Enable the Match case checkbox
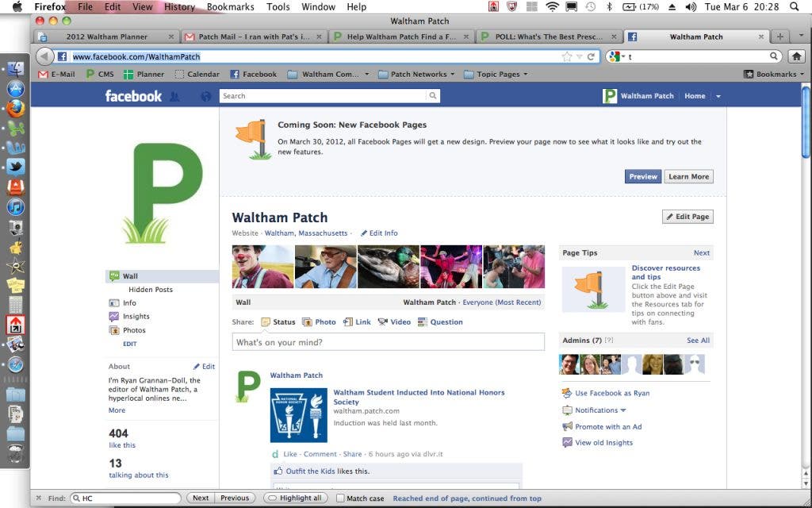Image resolution: width=812 pixels, height=508 pixels. click(340, 498)
